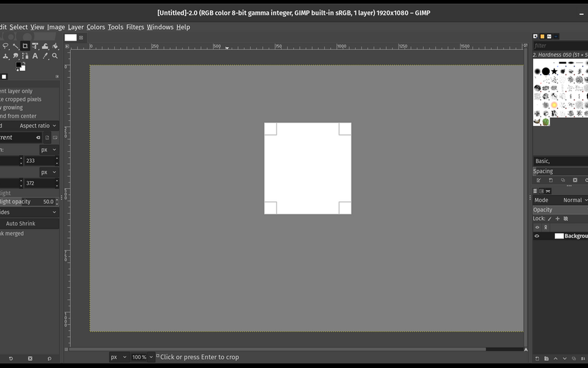
Task: Click the Auto Shrink button
Action: pos(29,224)
